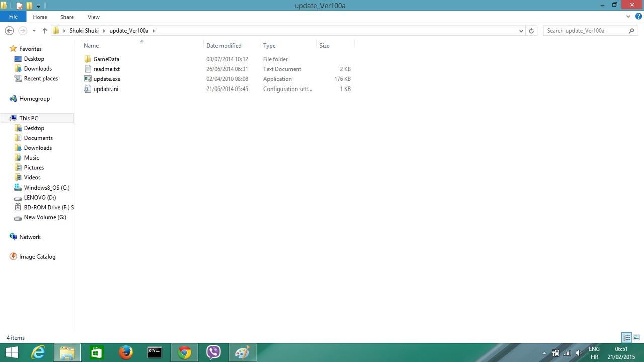644x362 pixels.
Task: Switch to large thumbnails view icon
Action: click(x=637, y=337)
